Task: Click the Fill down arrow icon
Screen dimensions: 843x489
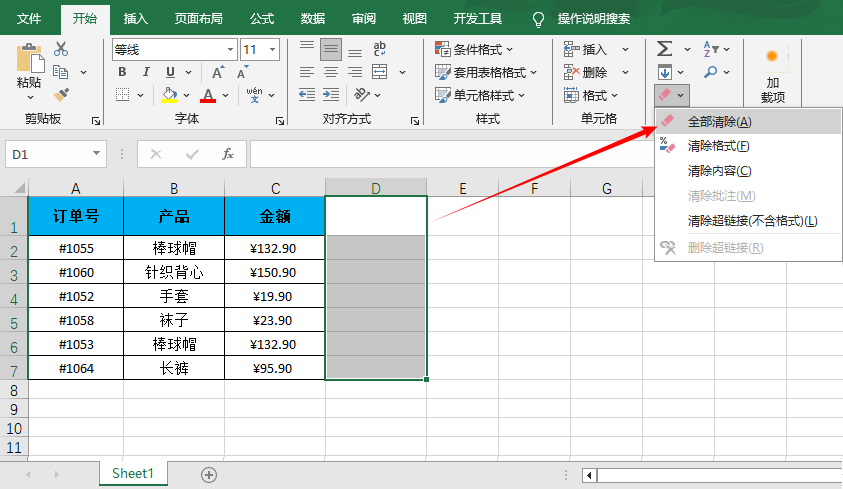Action: pyautogui.click(x=665, y=72)
